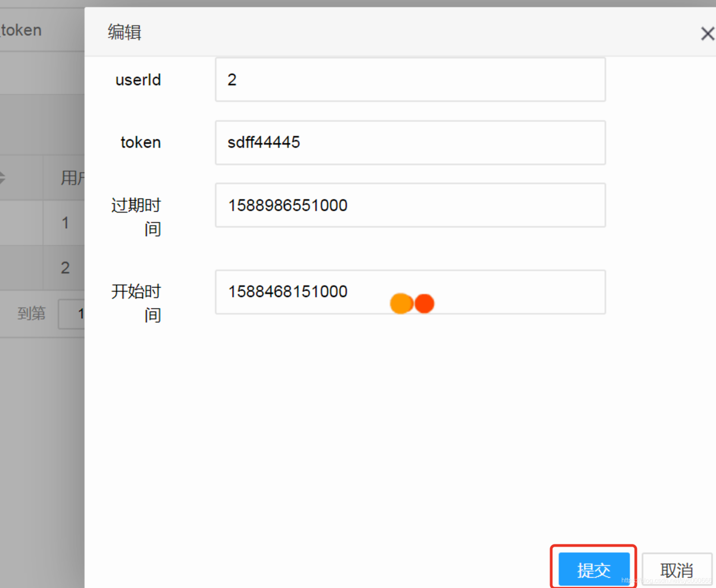Image resolution: width=716 pixels, height=588 pixels.
Task: Click the sort arrow in the table header
Action: 3,178
